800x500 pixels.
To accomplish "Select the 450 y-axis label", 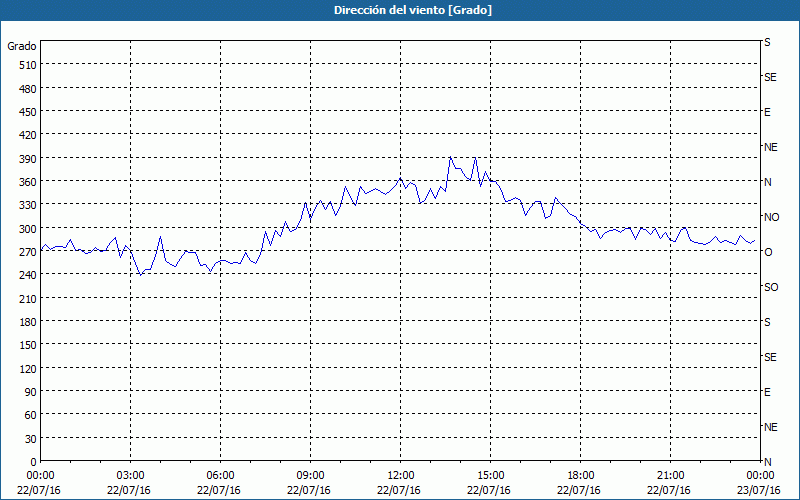I will [x=28, y=112].
